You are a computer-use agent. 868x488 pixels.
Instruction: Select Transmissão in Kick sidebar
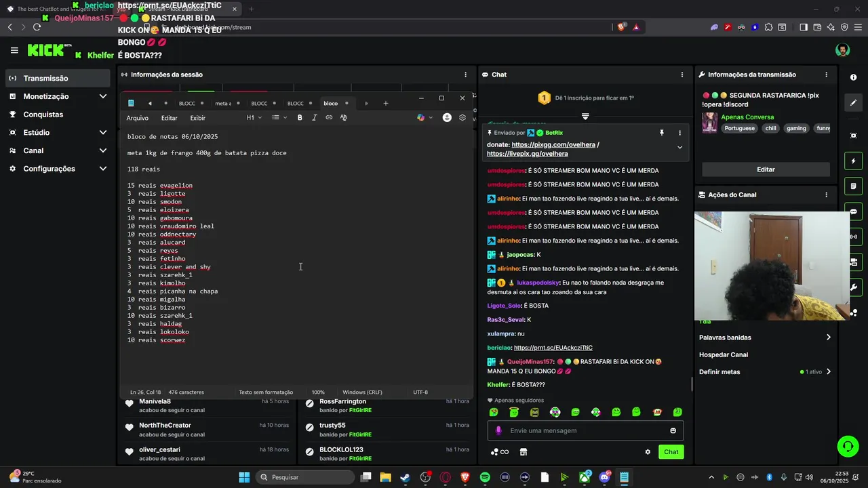pos(56,78)
